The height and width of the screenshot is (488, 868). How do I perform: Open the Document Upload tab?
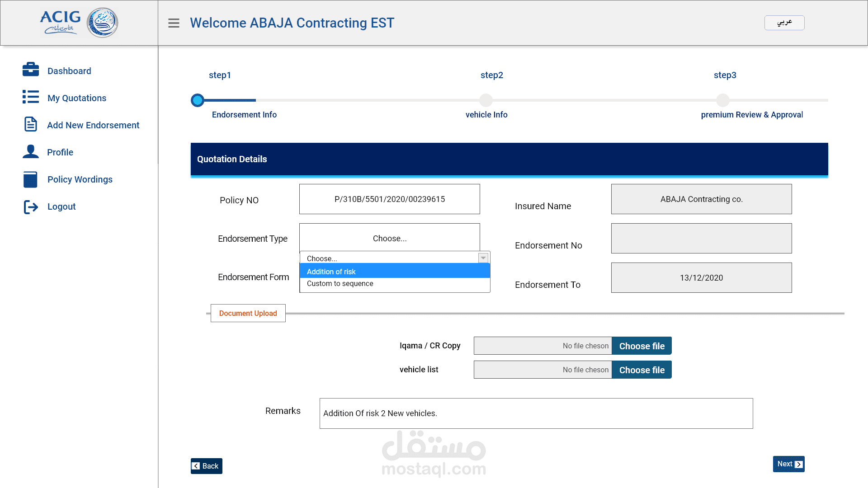coord(248,313)
